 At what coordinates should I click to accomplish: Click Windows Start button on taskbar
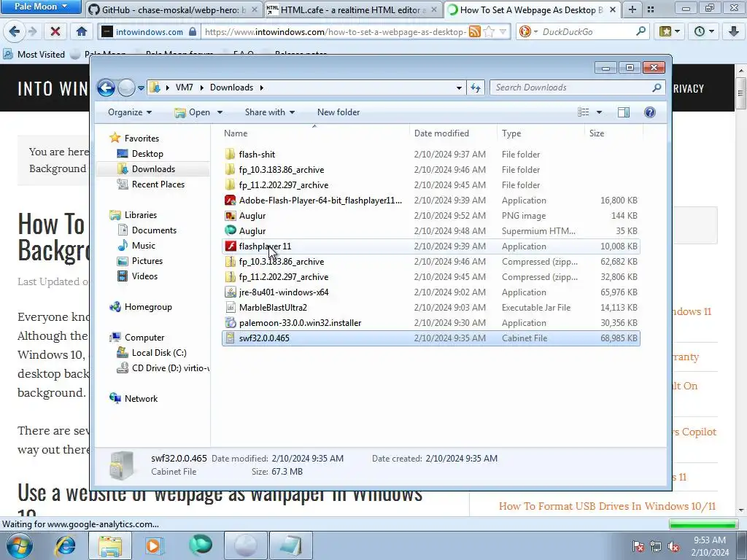19,545
